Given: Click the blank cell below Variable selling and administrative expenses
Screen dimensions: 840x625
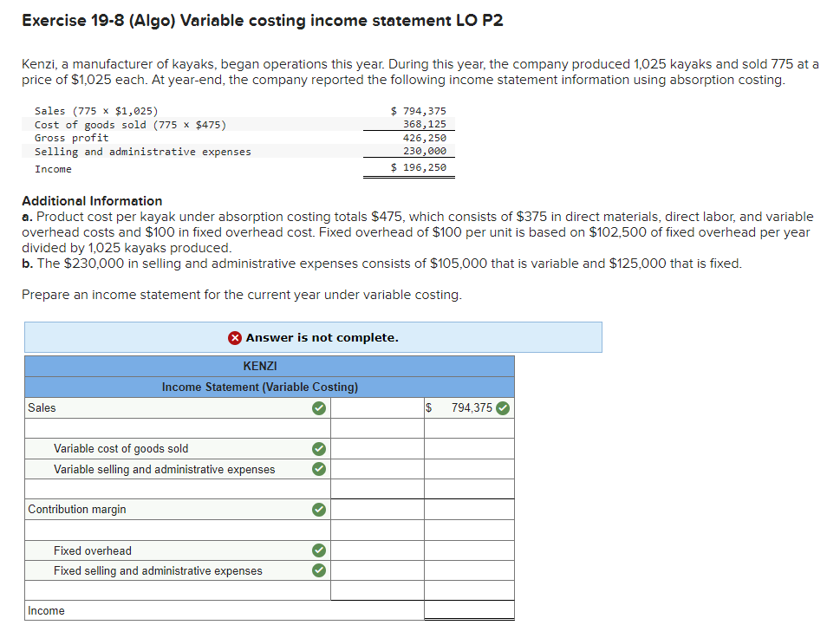Looking at the screenshot, I should pyautogui.click(x=377, y=489).
